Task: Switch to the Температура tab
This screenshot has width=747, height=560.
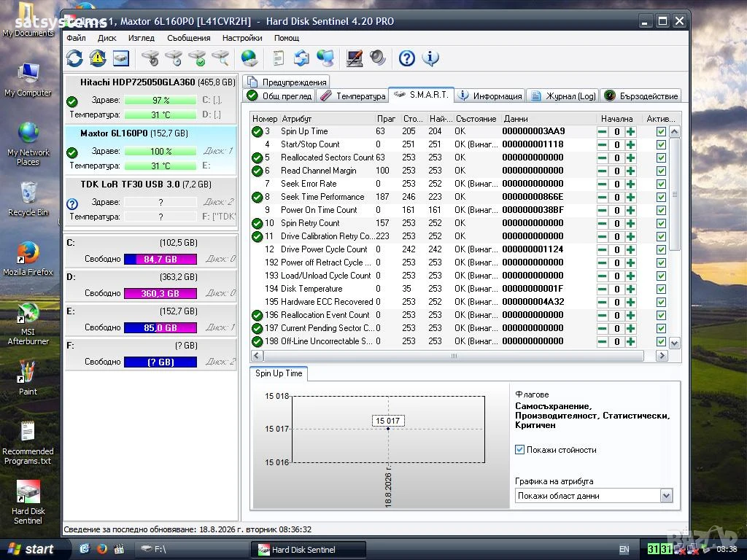Action: (352, 96)
